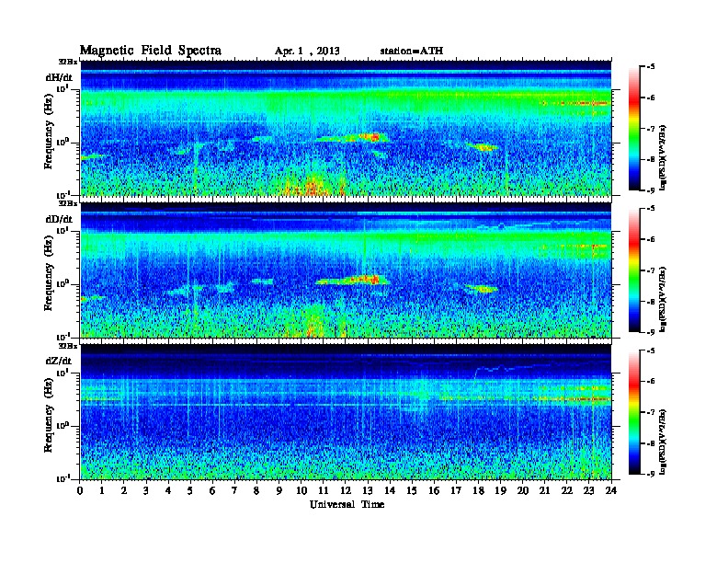Click the -6 tick label on the dD/dt color bar
The height and width of the screenshot is (563, 728).
coord(650,239)
